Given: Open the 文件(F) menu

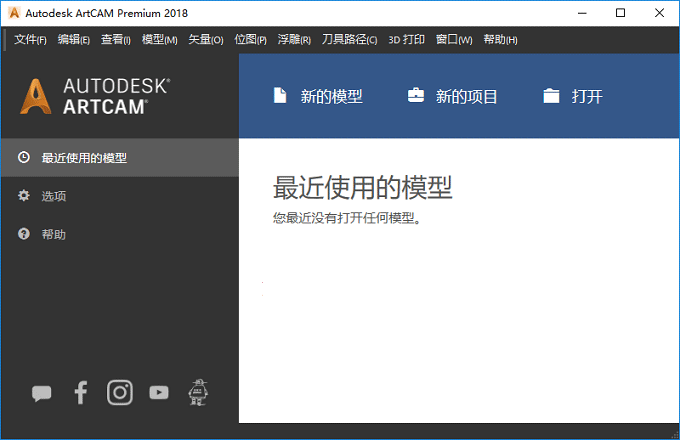Looking at the screenshot, I should [x=30, y=40].
